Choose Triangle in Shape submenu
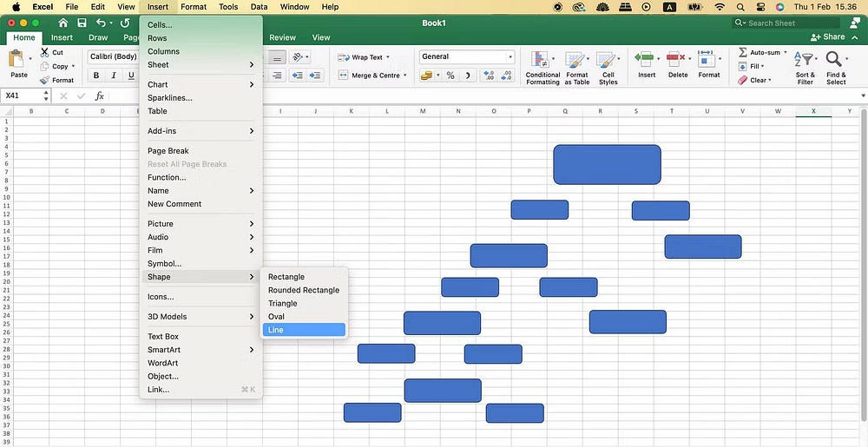868x447 pixels. (304, 304)
